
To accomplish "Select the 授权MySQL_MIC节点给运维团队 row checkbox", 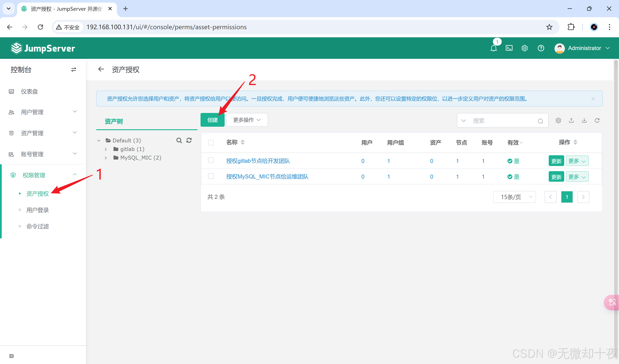I will click(x=211, y=176).
